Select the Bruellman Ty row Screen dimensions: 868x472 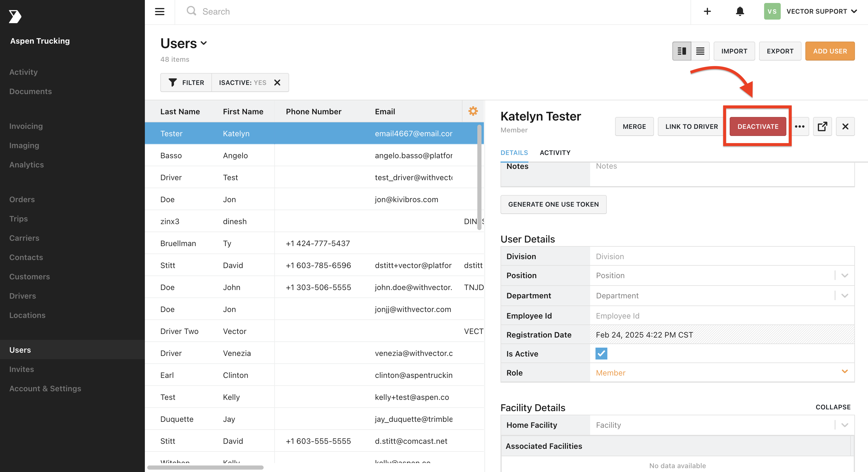click(x=314, y=243)
